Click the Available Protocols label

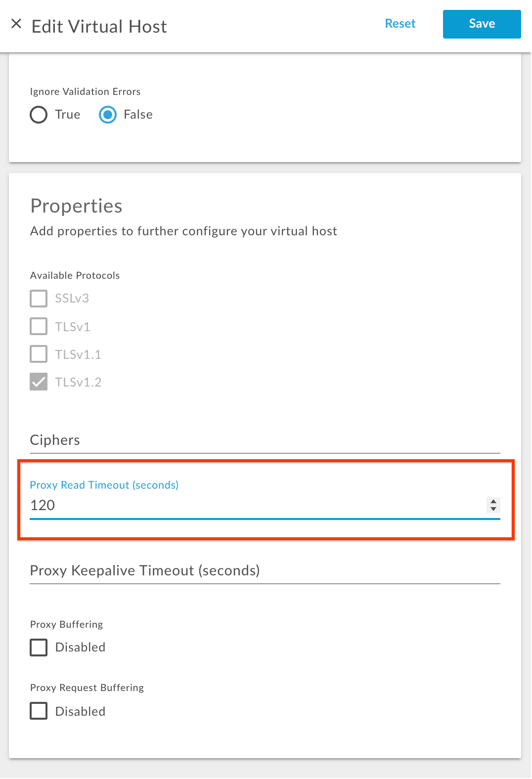[x=75, y=275]
